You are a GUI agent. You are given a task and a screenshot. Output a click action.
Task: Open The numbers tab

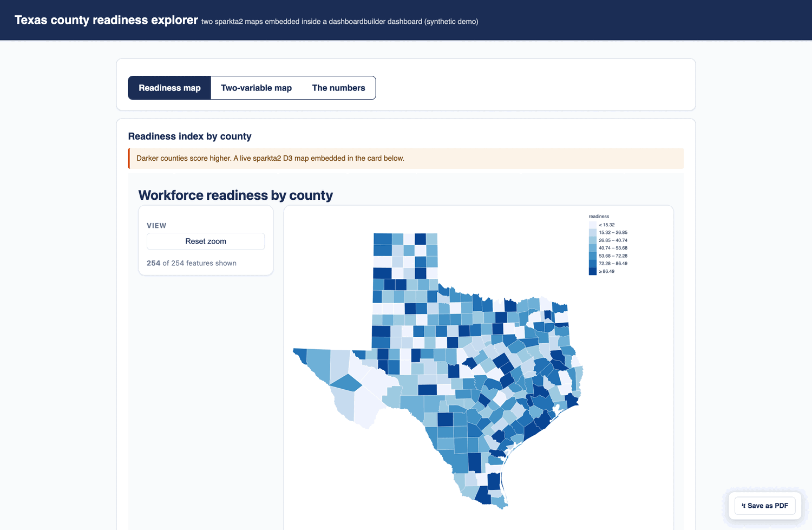click(x=338, y=88)
